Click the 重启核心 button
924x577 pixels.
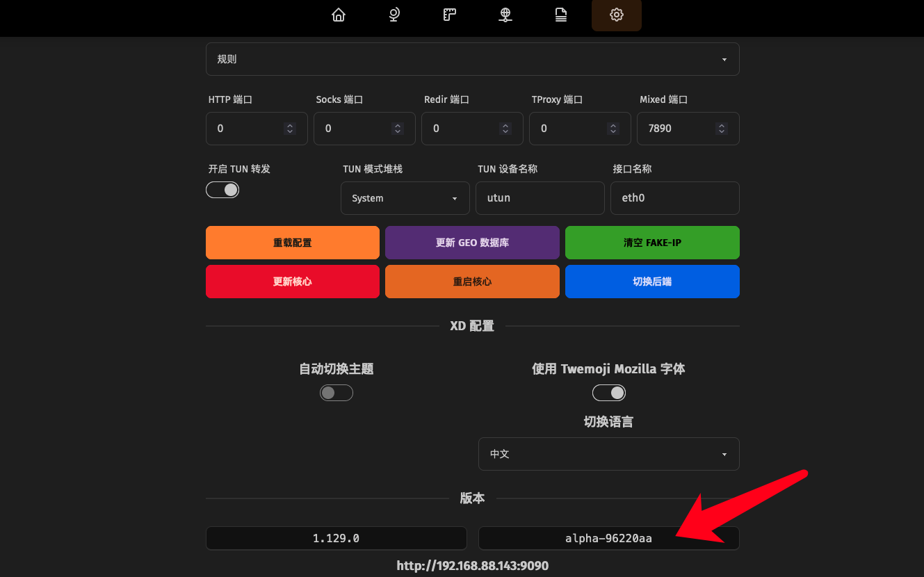473,282
